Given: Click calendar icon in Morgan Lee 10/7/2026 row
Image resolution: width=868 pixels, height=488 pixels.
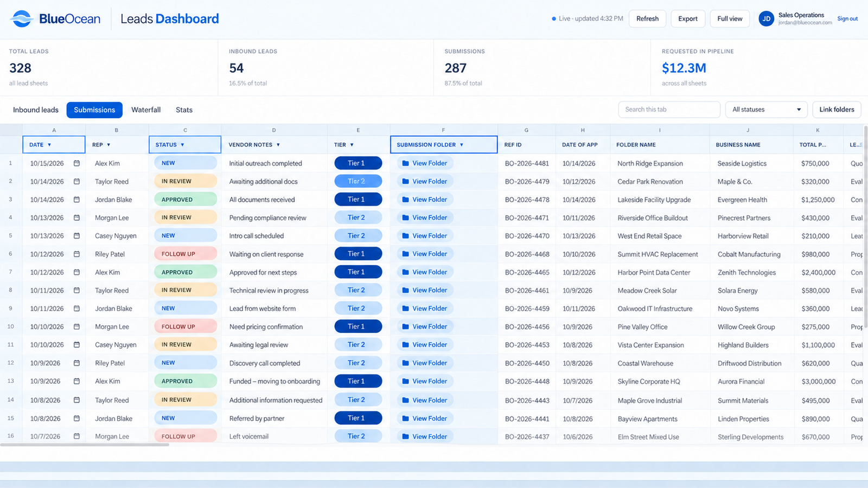Looking at the screenshot, I should [x=76, y=436].
